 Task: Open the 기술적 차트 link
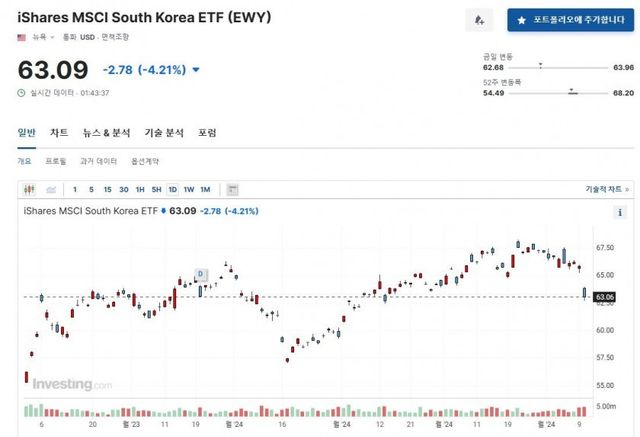point(606,189)
